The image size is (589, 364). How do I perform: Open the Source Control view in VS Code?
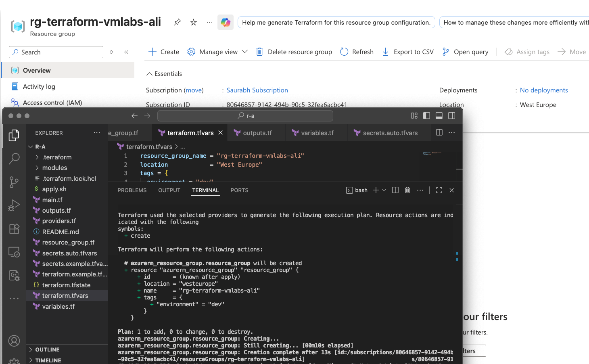(14, 182)
